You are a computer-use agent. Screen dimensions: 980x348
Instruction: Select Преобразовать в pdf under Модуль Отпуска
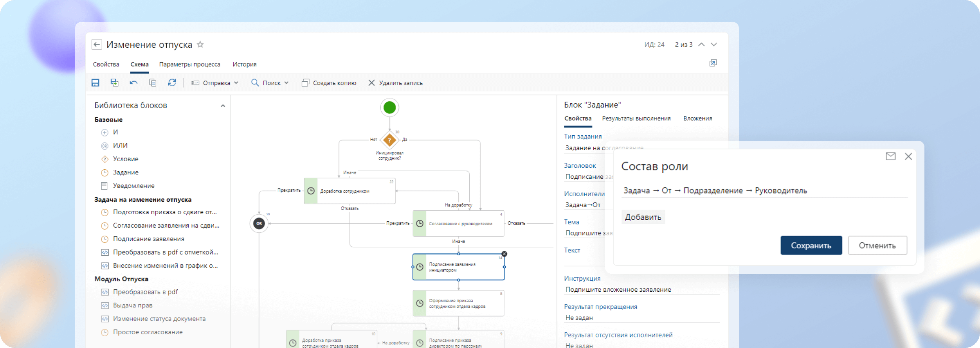tap(139, 292)
